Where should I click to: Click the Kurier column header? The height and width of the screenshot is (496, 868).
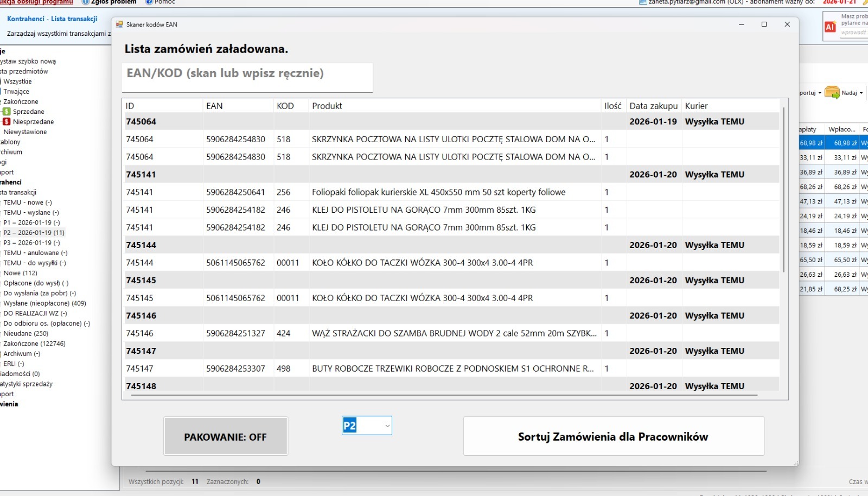730,106
